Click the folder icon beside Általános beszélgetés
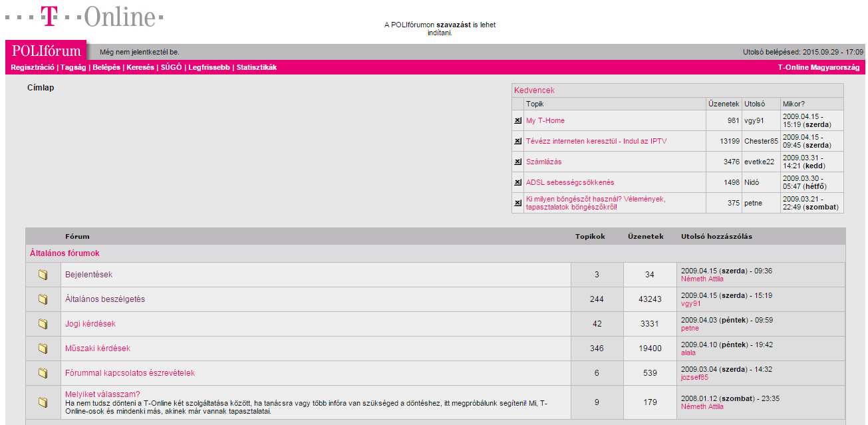Image resolution: width=868 pixels, height=425 pixels. 43,299
